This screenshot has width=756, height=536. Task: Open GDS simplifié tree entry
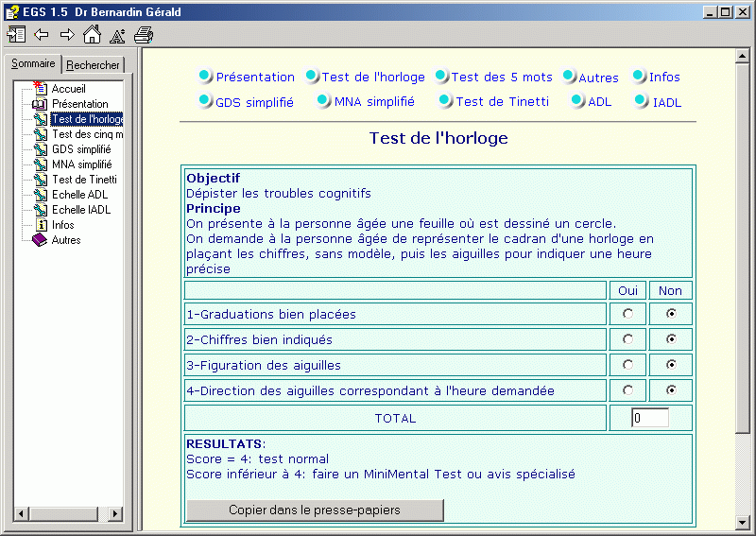81,149
